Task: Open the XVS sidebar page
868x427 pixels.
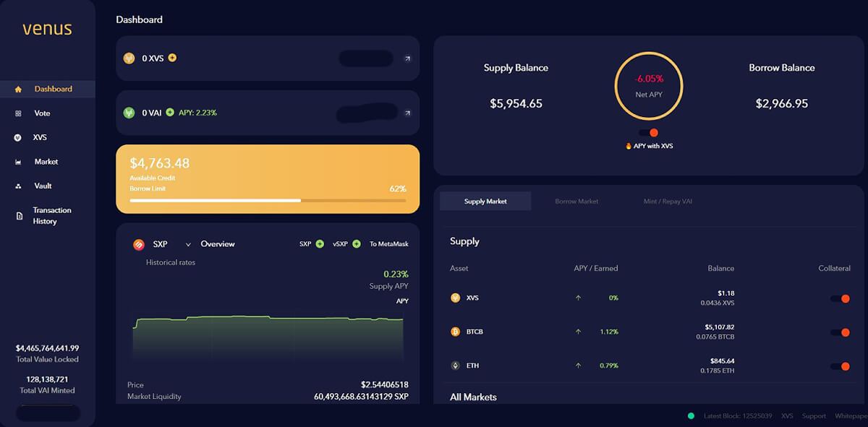Action: tap(40, 137)
